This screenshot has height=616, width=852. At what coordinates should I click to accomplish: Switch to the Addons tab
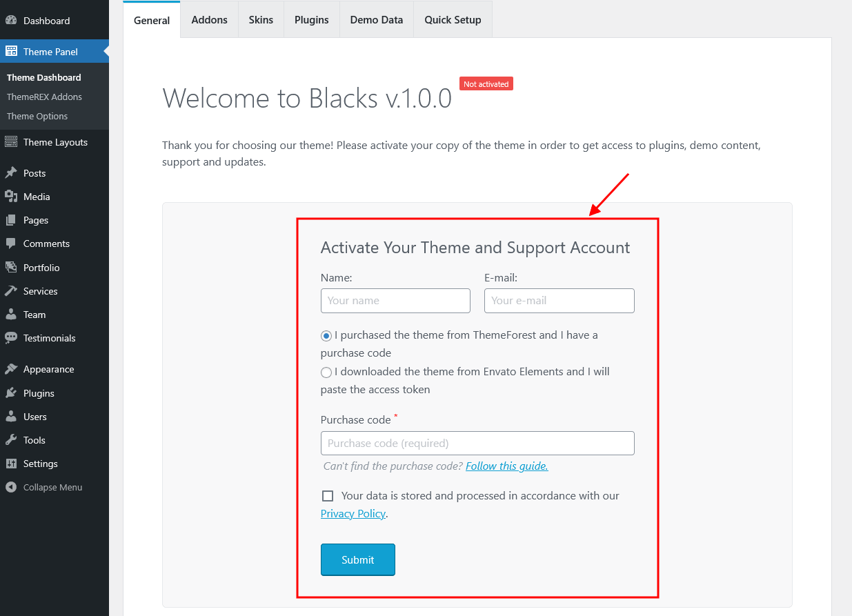[210, 19]
